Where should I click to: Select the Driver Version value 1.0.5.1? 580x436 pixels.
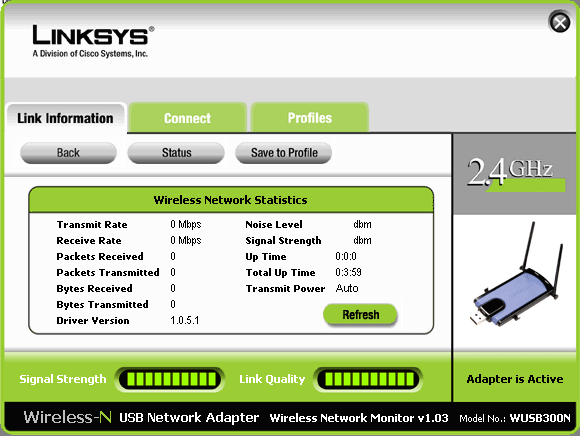[x=185, y=320]
